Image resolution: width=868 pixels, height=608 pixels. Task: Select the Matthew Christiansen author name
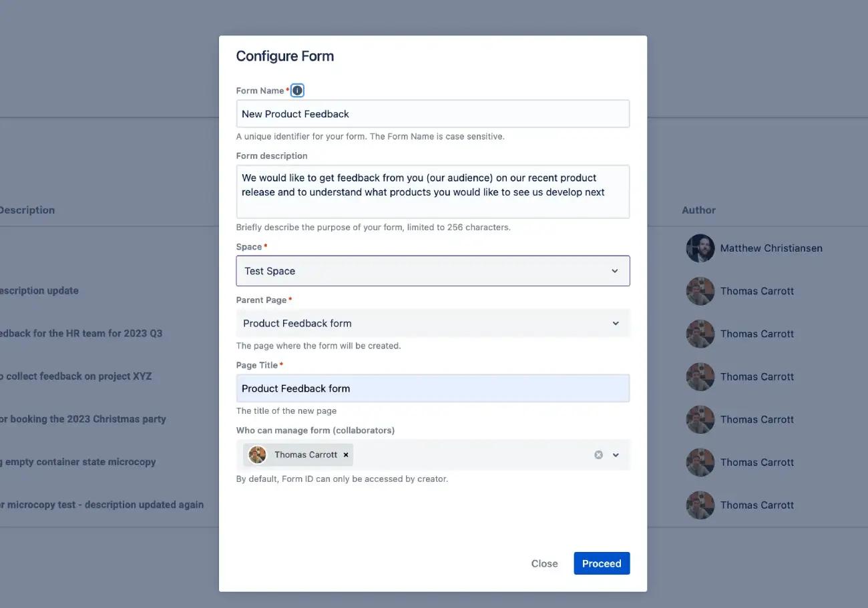click(771, 248)
